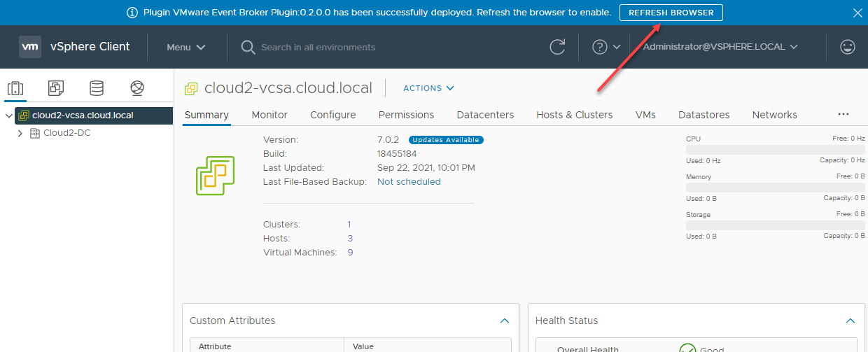The width and height of the screenshot is (868, 352).
Task: Switch to the Permissions tab
Action: click(406, 115)
